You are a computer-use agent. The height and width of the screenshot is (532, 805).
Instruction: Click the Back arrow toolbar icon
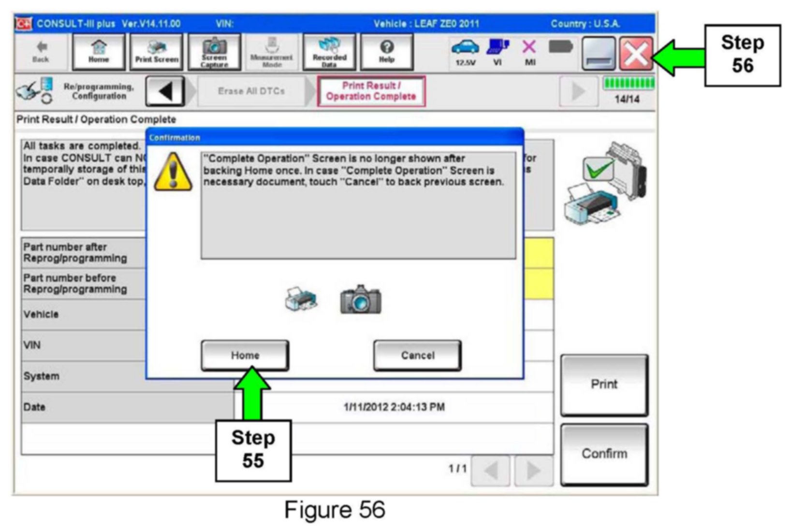click(x=41, y=52)
